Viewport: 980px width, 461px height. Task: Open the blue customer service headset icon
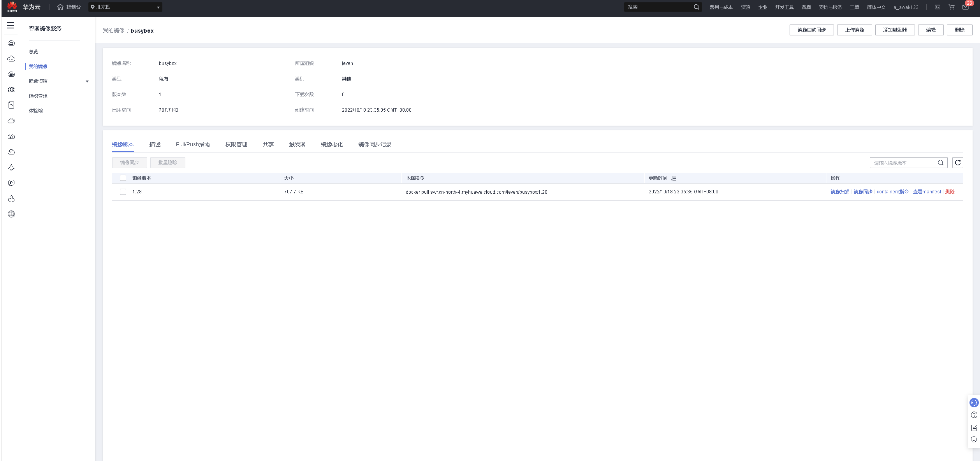coord(974,403)
